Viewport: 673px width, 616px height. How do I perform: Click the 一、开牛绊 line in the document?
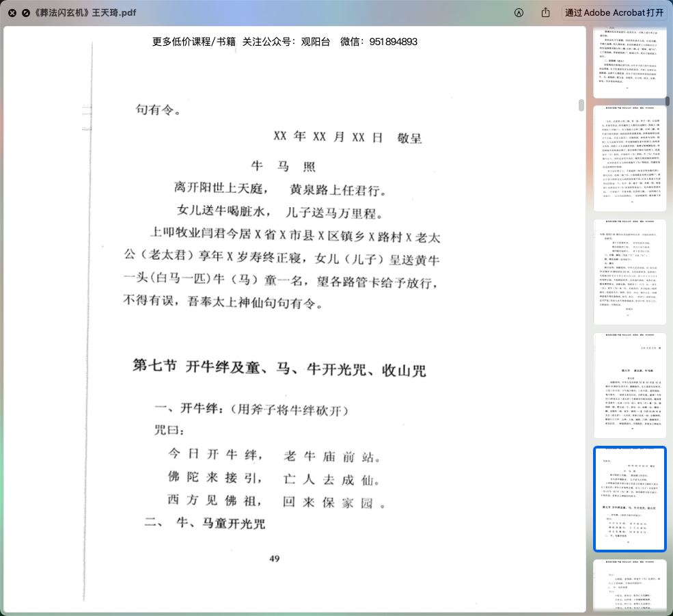(x=251, y=410)
